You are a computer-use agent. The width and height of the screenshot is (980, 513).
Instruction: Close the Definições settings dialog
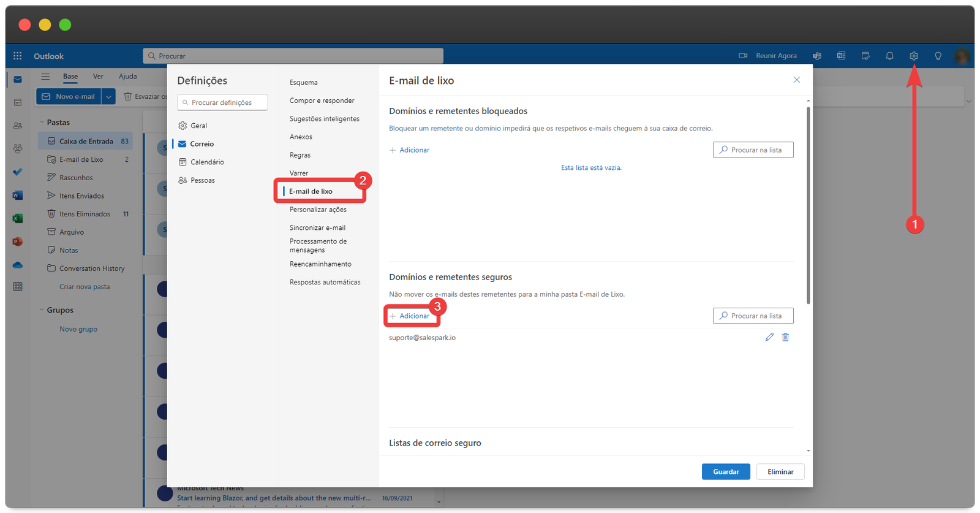tap(796, 80)
